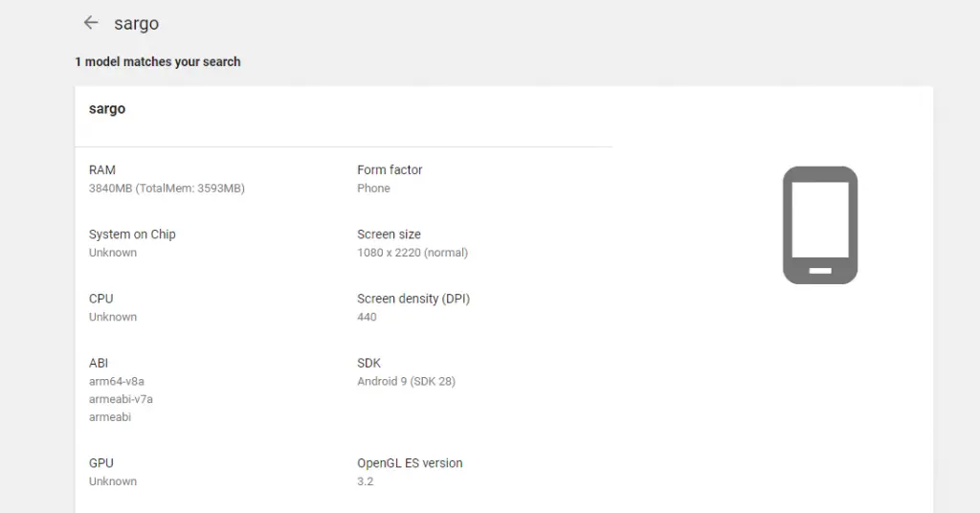Select the armeabi-v7a ABI entry
Screen dimensions: 980x513
(121, 399)
